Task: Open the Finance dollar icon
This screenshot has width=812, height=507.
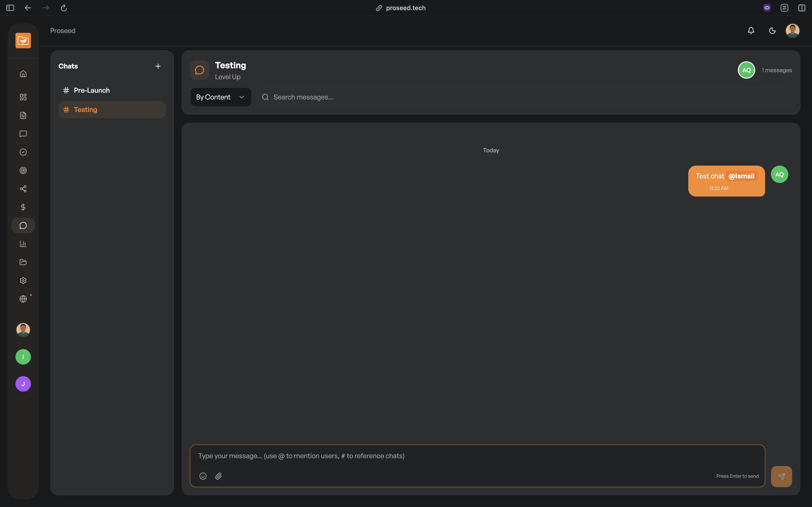Action: pos(23,207)
